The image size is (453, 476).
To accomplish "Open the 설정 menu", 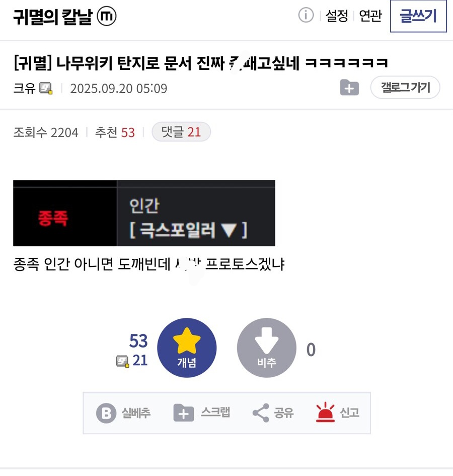I will tap(337, 16).
